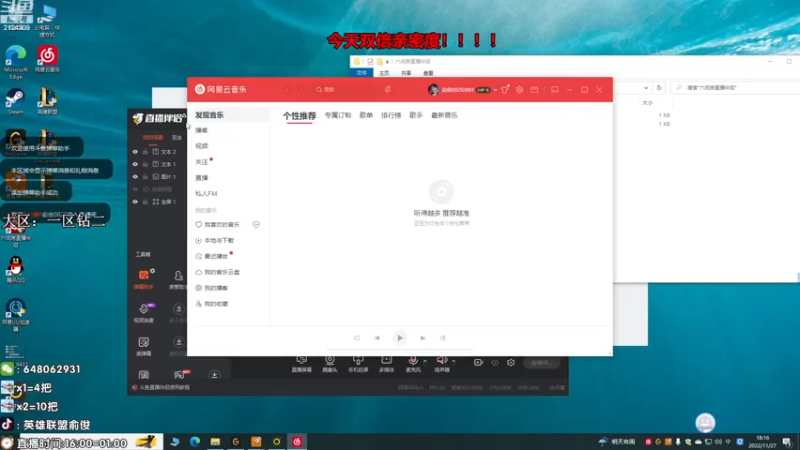Click the user avatar in music header
Viewport: 800px width, 450px height.
[x=434, y=90]
